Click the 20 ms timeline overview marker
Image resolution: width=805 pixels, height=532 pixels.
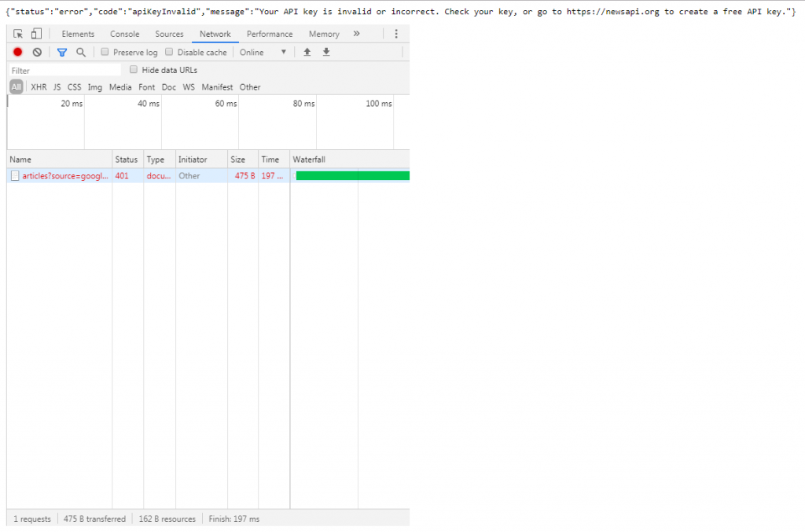(72, 104)
